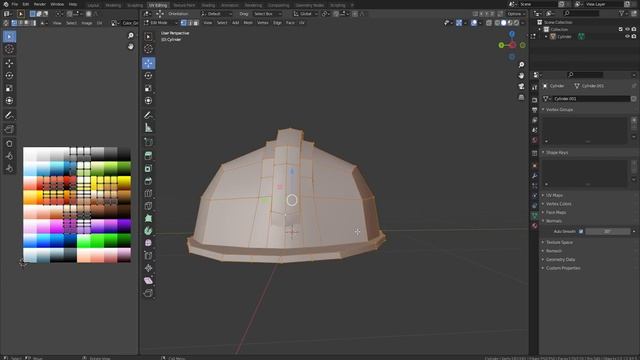Select the Extrude Region tool
The image size is (640, 360).
point(149,156)
